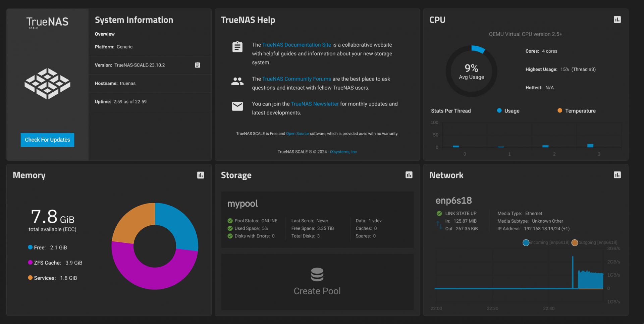Select the mypool pool name
The height and width of the screenshot is (324, 644).
[x=243, y=203]
